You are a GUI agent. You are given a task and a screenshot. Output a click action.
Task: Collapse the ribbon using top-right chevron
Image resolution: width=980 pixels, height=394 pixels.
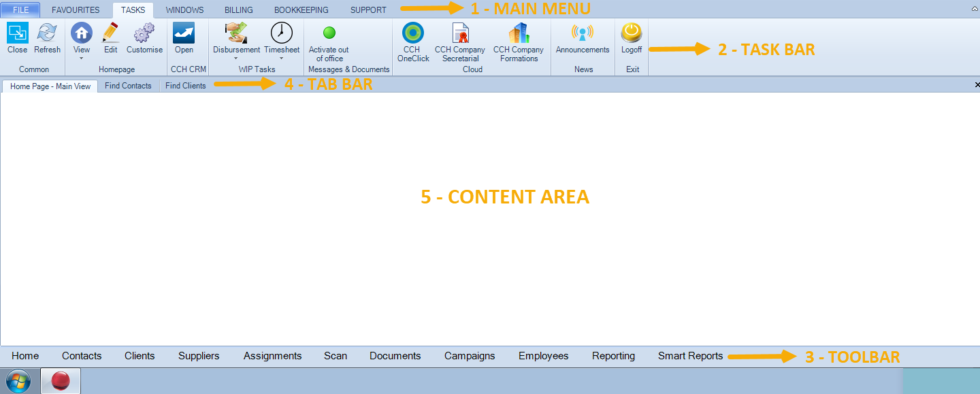point(975,10)
